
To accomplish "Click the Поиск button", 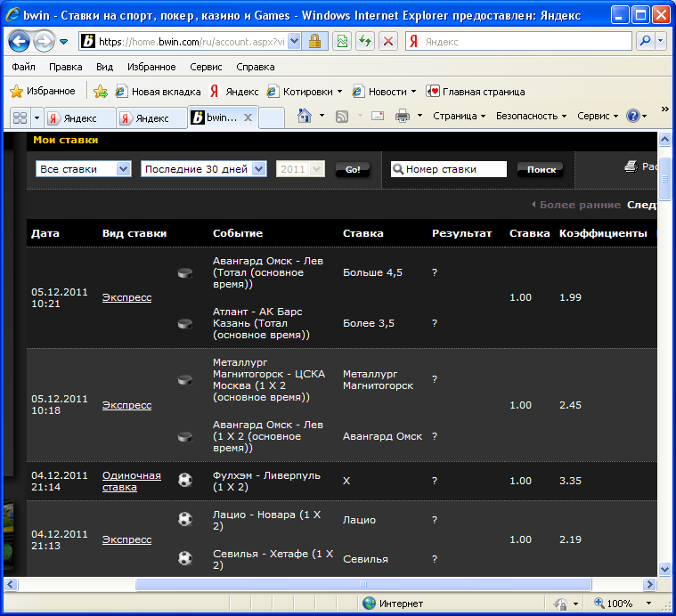I will [542, 169].
